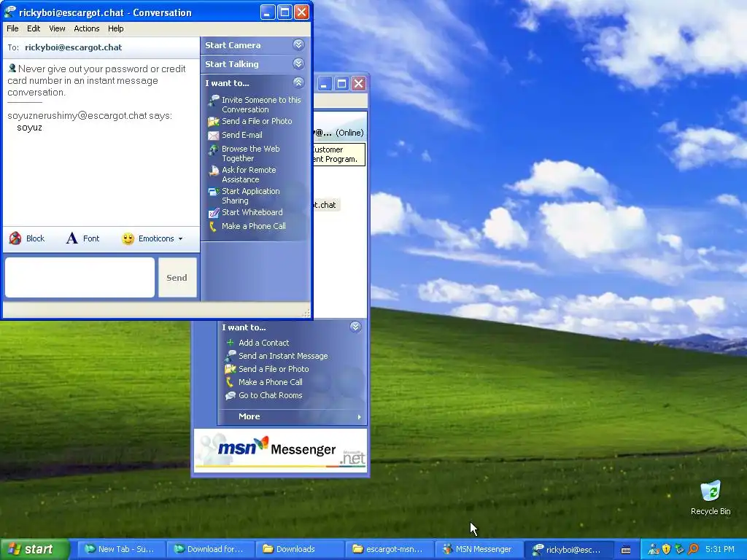The image size is (747, 560).
Task: Click the rickyboi@escargot.chat recipient address
Action: 74,47
